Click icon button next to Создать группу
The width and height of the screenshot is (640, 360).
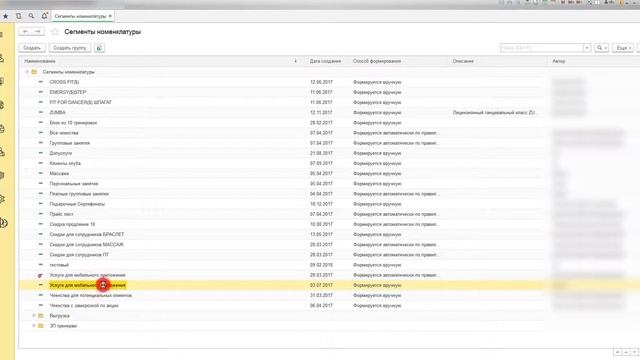(x=99, y=48)
